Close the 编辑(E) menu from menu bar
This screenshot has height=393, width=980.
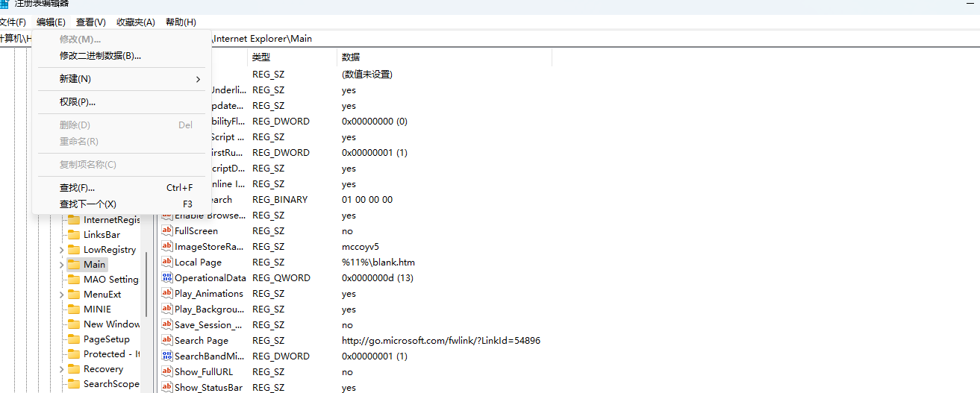pos(51,22)
